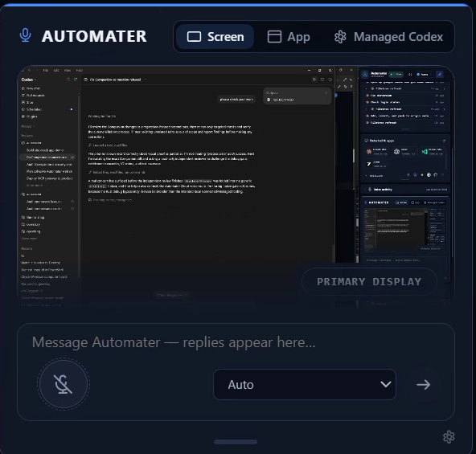The width and height of the screenshot is (476, 454).
Task: Click the primary display screen preview thumbnail
Action: point(236,186)
